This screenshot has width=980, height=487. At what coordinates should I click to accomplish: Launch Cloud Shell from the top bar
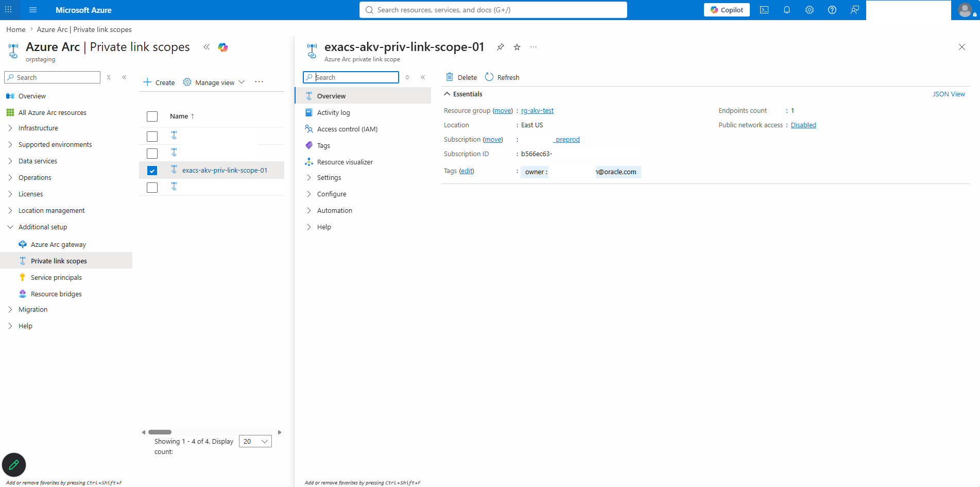(x=764, y=10)
